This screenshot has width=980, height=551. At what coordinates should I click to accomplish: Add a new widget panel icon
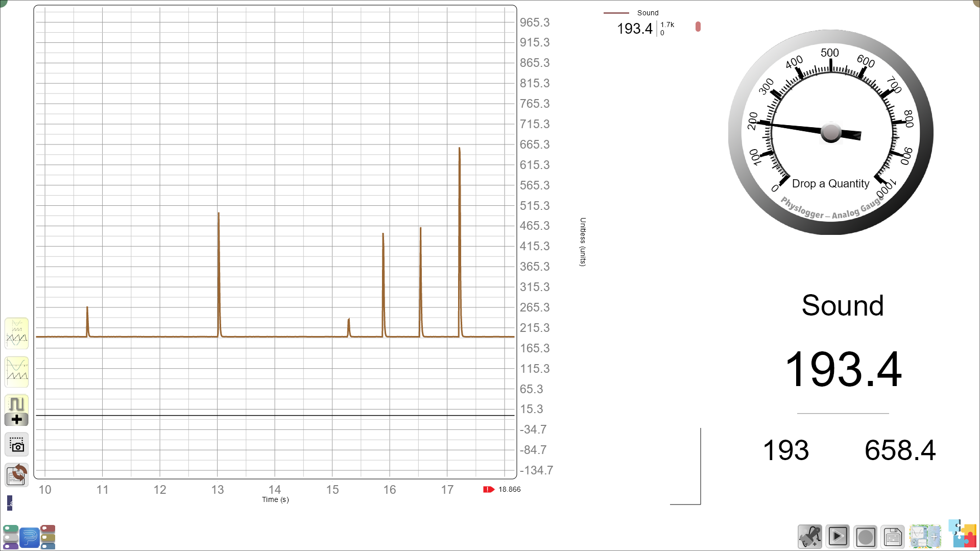925,537
